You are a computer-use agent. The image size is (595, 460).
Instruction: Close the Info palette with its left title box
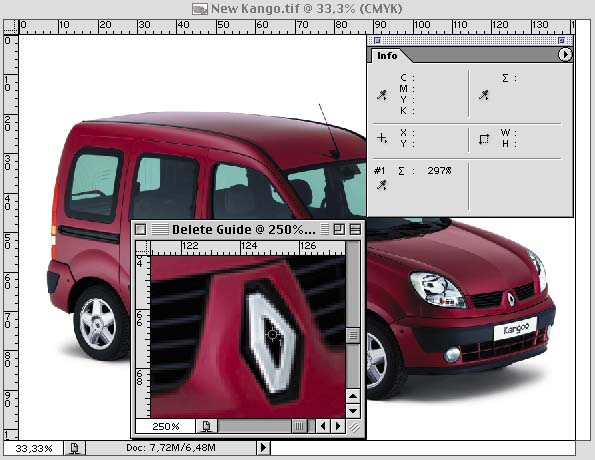point(377,40)
